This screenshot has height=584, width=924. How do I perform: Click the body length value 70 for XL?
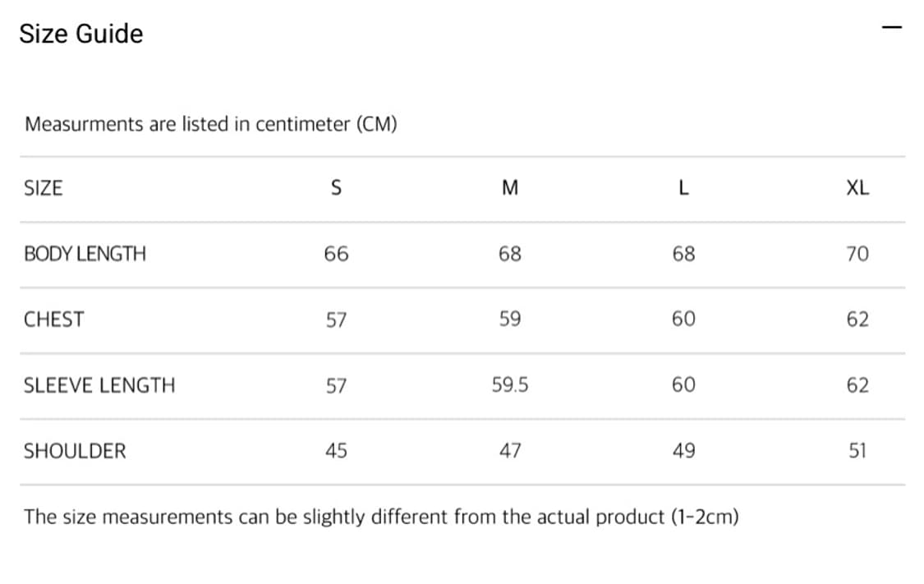(857, 254)
